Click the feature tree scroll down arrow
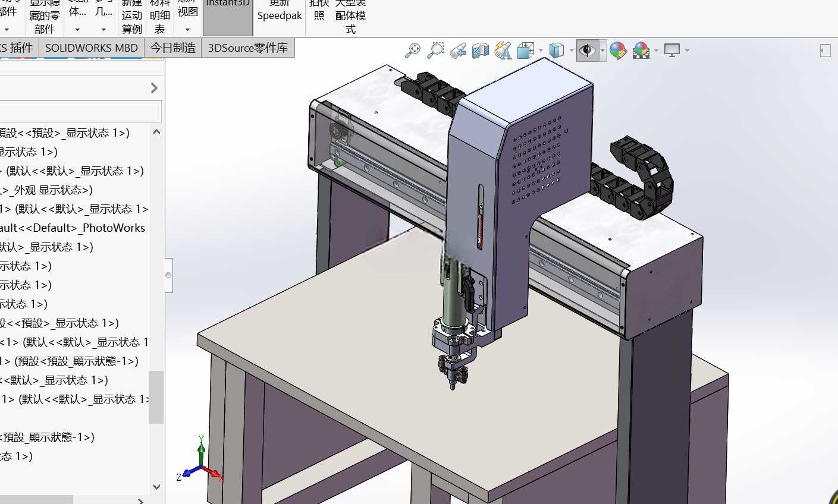The width and height of the screenshot is (838, 504). [156, 486]
